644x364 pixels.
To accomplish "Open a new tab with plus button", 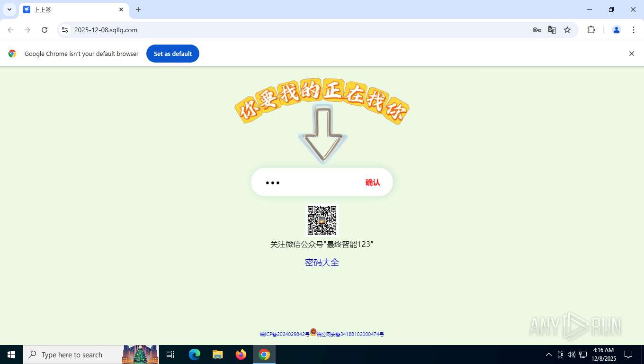I will tap(138, 9).
